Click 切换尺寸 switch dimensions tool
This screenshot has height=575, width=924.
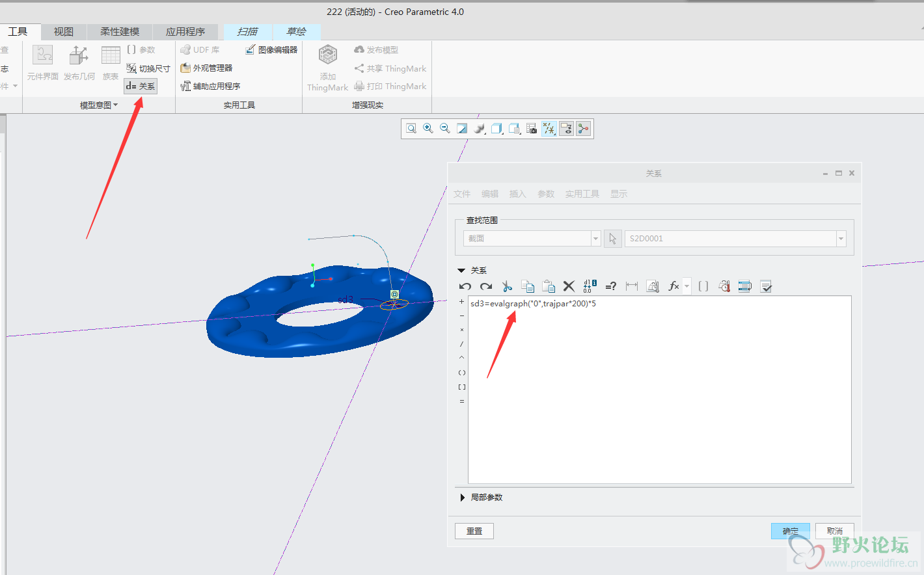pos(148,68)
